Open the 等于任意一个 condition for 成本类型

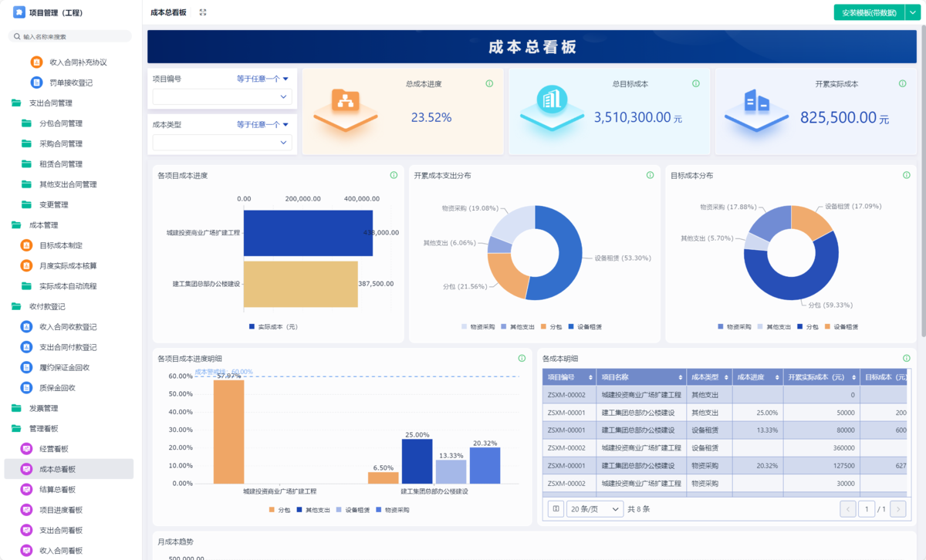pos(262,124)
